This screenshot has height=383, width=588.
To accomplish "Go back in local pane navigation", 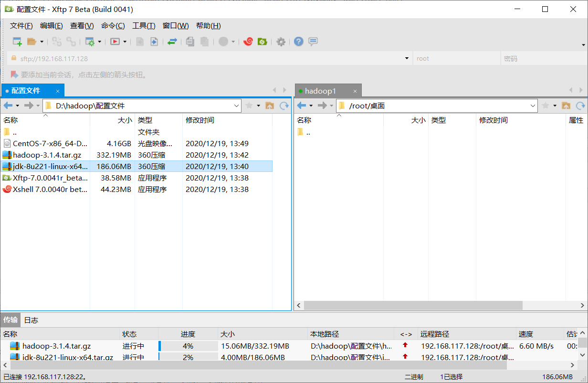I will coord(8,106).
